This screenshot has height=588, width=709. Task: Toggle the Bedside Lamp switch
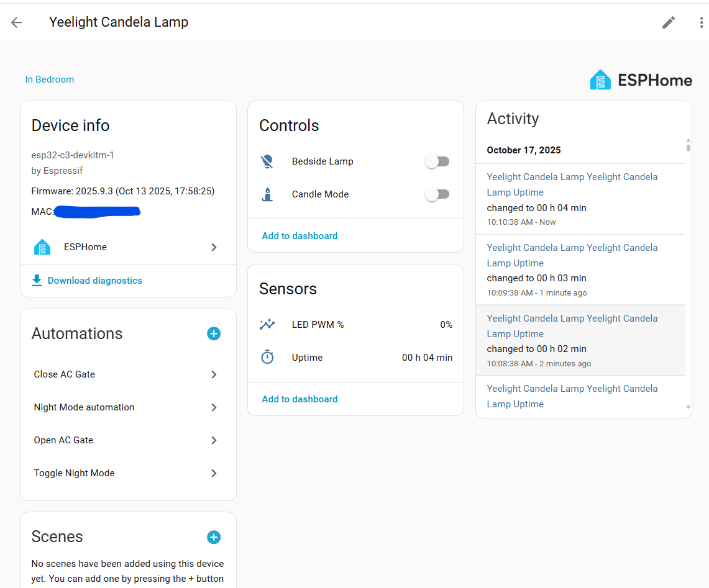point(437,161)
